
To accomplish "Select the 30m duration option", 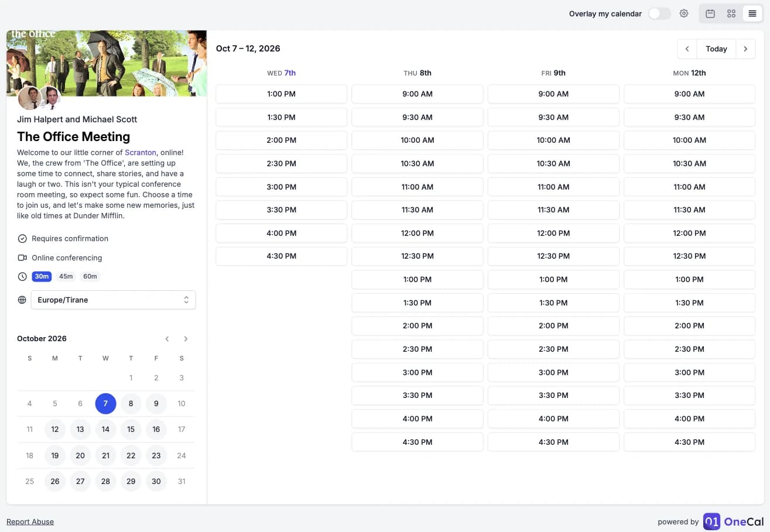I will point(42,277).
